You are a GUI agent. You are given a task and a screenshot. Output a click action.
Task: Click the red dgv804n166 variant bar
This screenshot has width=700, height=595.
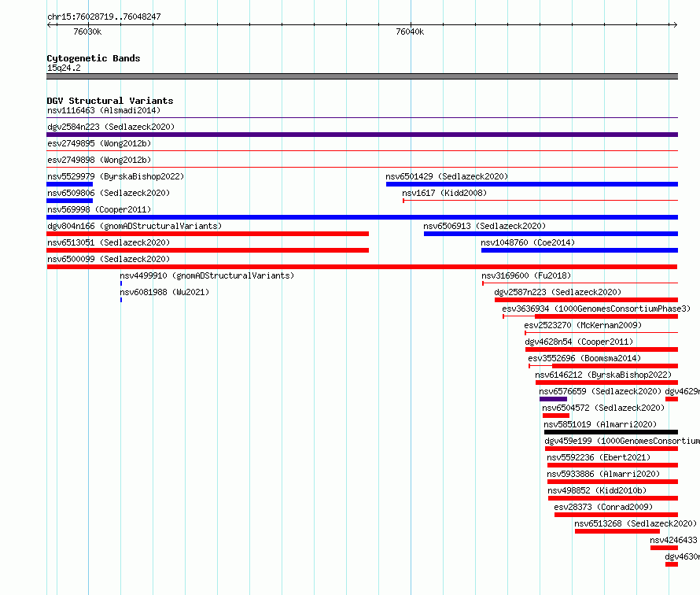[208, 234]
